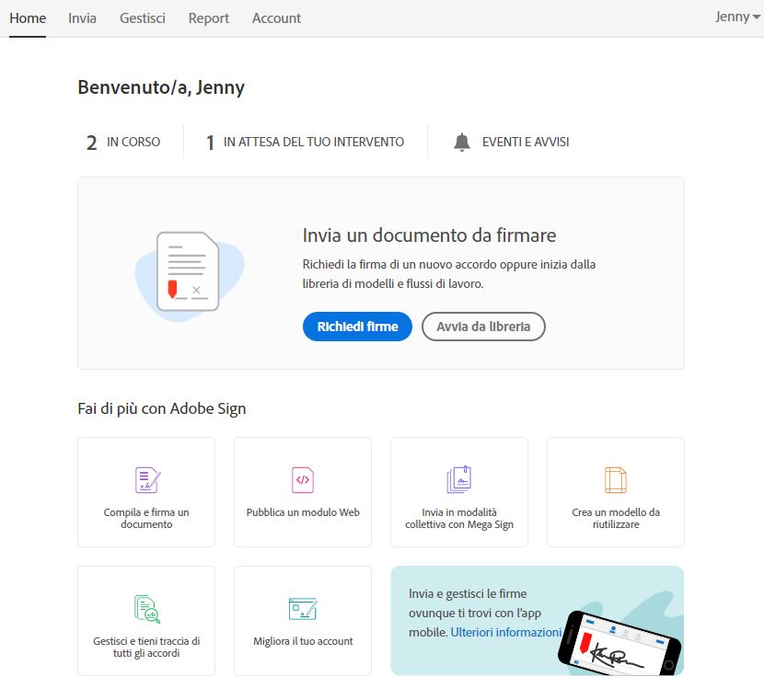
Task: Click the mobile phone app image
Action: pyautogui.click(x=619, y=643)
